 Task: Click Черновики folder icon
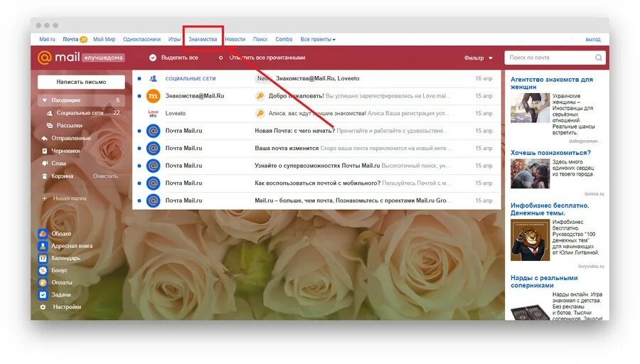pyautogui.click(x=45, y=151)
